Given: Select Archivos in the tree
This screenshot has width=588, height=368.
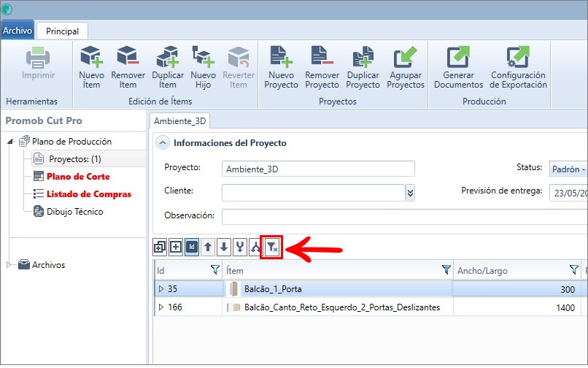Looking at the screenshot, I should coord(48,265).
